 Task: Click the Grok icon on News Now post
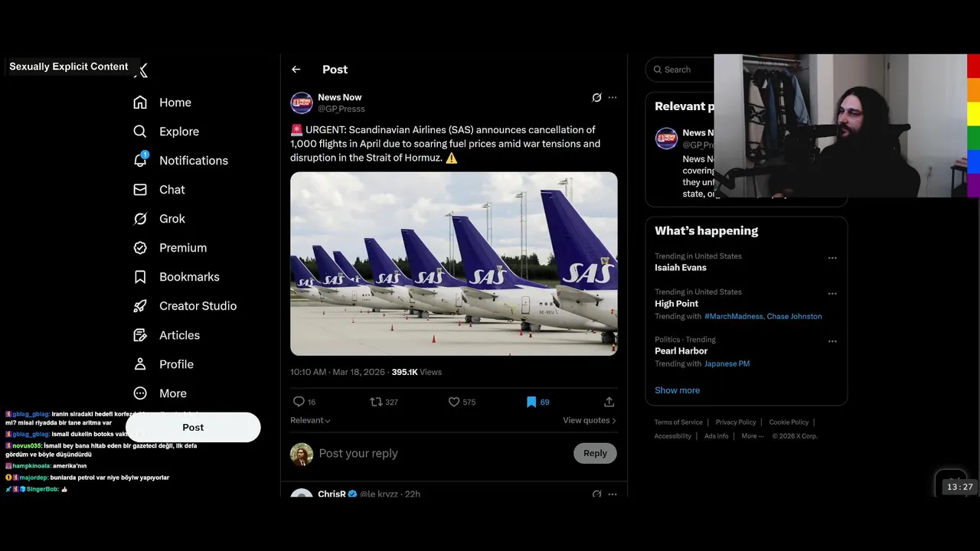[596, 98]
